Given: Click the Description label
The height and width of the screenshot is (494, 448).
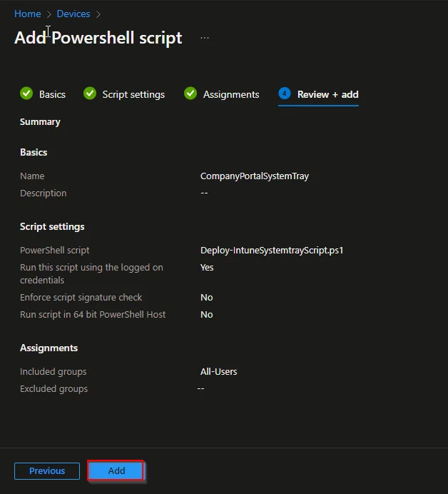Looking at the screenshot, I should (x=44, y=193).
